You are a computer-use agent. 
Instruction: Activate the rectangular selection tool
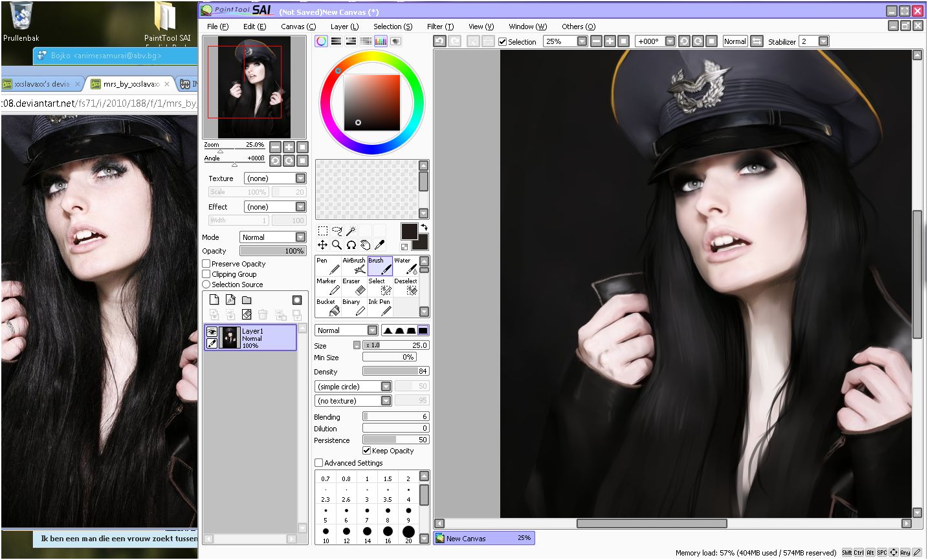click(x=322, y=231)
